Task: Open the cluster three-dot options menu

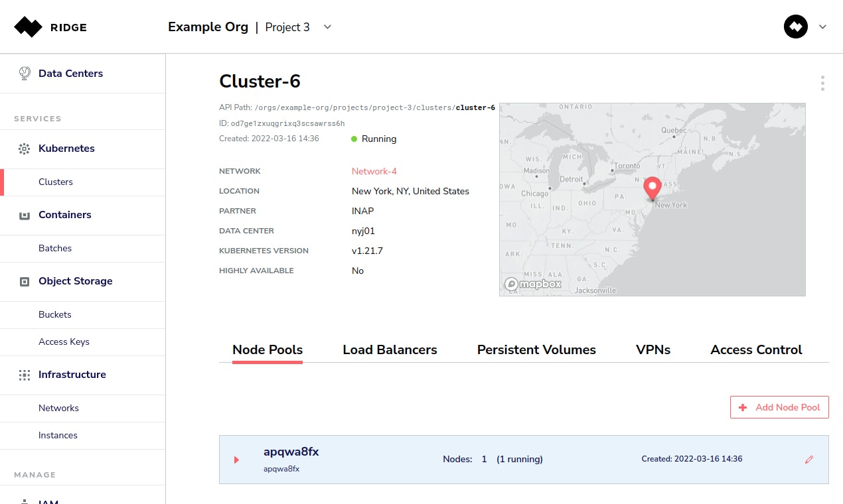Action: click(822, 84)
